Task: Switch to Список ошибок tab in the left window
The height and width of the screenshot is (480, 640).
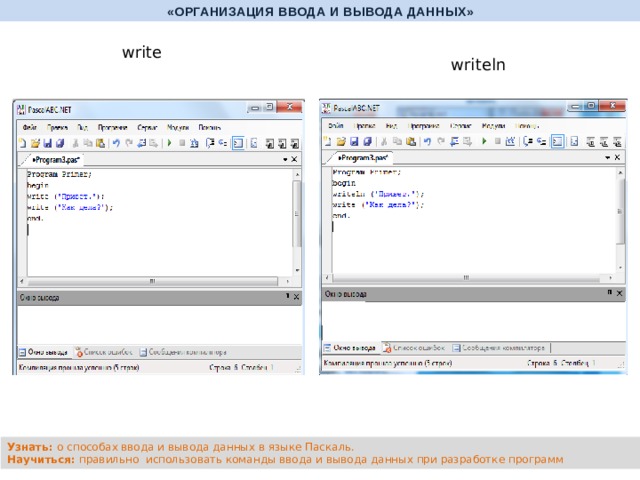Action: coord(108,352)
